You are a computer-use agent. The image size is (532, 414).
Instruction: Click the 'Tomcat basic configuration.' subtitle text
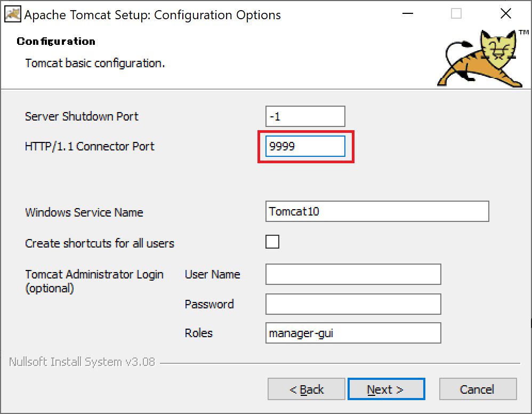pos(95,63)
